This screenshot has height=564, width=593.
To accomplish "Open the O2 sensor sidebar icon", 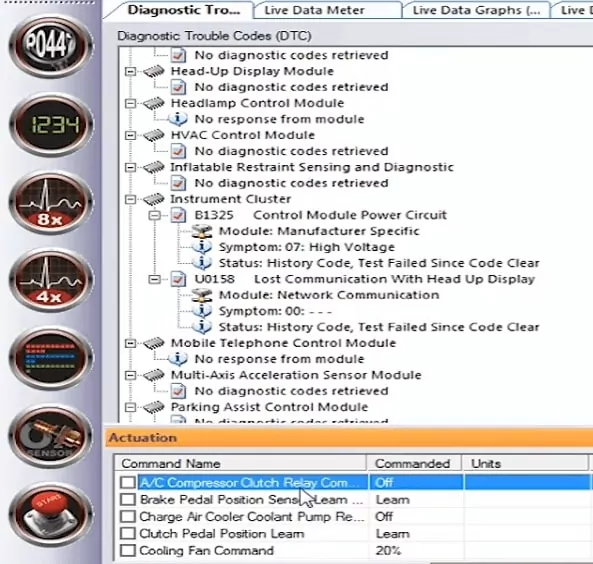I will coord(51,437).
